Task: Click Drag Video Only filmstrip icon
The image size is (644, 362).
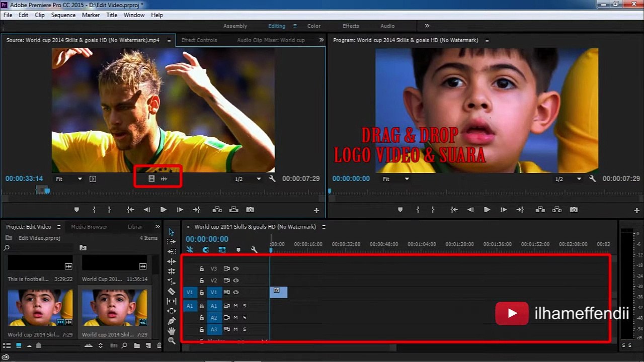Action: coord(151,178)
